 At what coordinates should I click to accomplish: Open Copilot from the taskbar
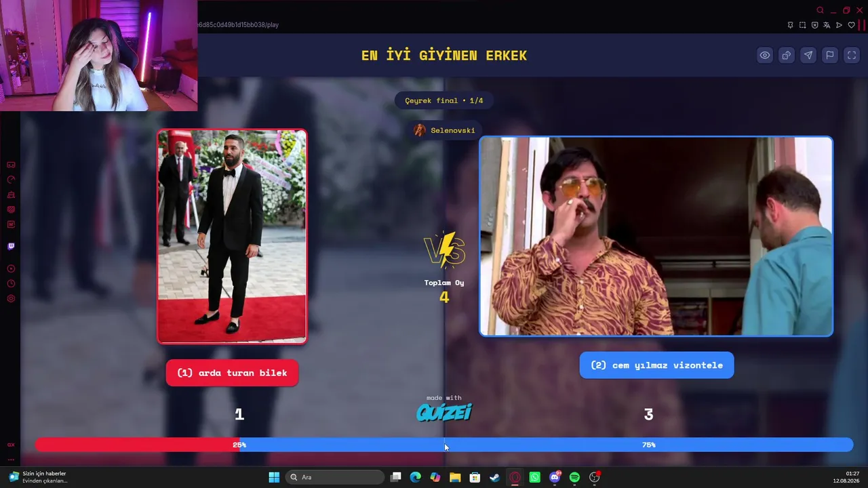coord(435,477)
